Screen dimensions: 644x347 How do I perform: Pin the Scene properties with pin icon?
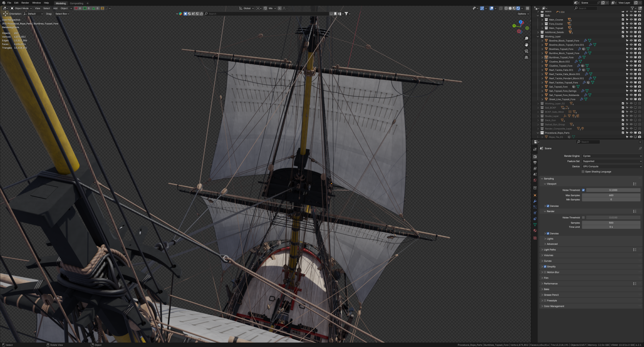pos(640,148)
